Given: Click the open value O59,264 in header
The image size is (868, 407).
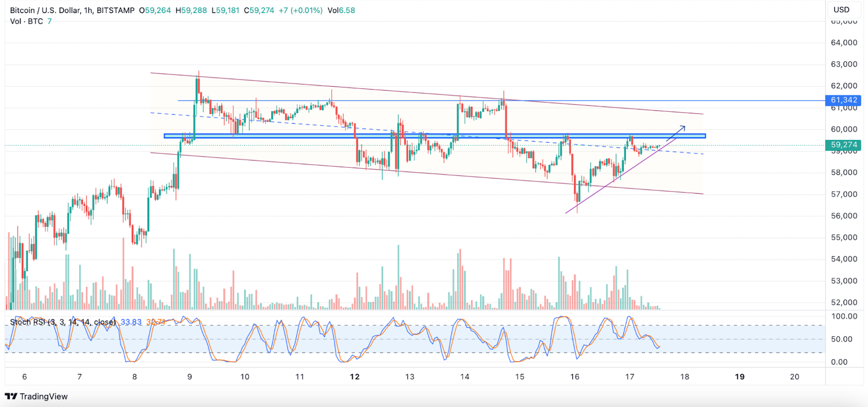Looking at the screenshot, I should coord(155,10).
